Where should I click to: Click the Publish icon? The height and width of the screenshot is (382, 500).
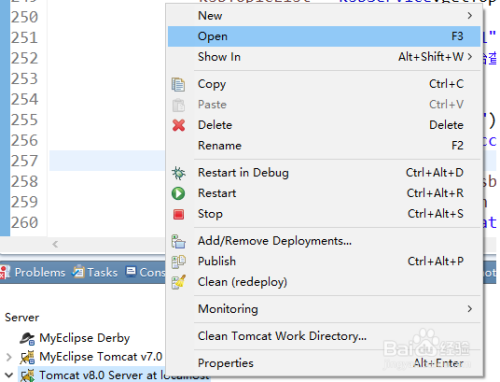178,262
